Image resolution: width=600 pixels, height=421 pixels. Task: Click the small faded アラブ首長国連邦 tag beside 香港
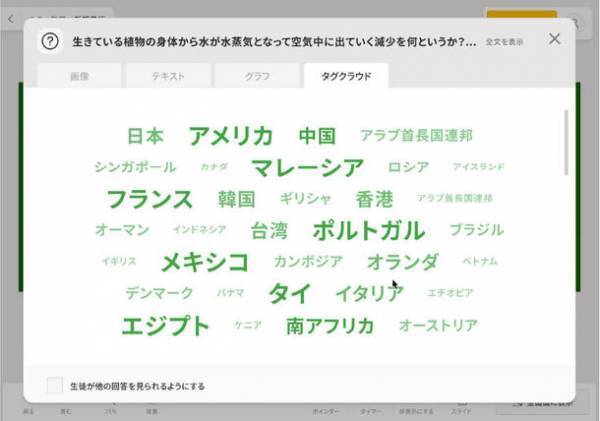pos(455,198)
